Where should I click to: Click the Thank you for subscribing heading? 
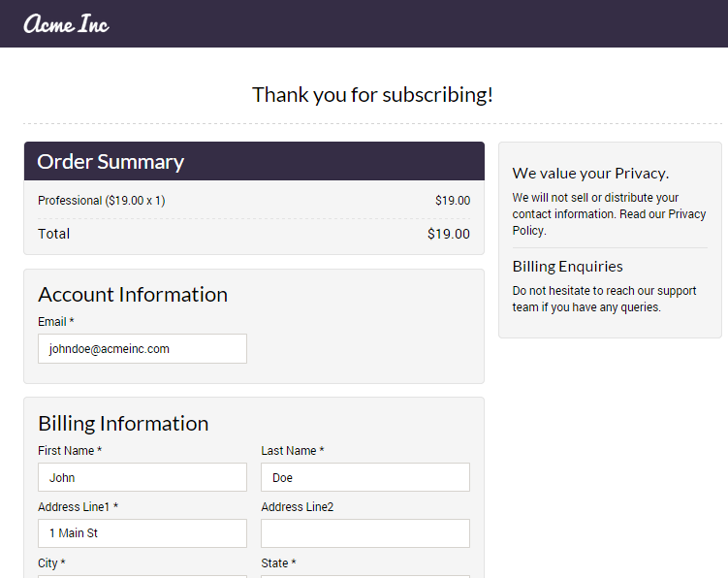372,95
